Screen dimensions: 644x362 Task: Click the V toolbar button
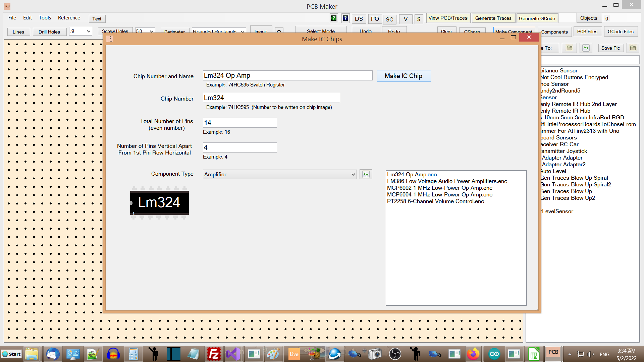[406, 19]
